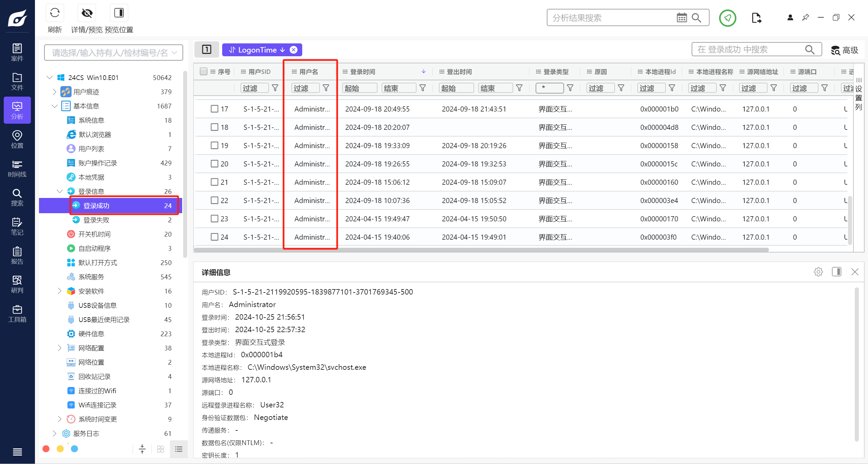Remove the LogonTime sort chip
The height and width of the screenshot is (464, 868).
(294, 50)
